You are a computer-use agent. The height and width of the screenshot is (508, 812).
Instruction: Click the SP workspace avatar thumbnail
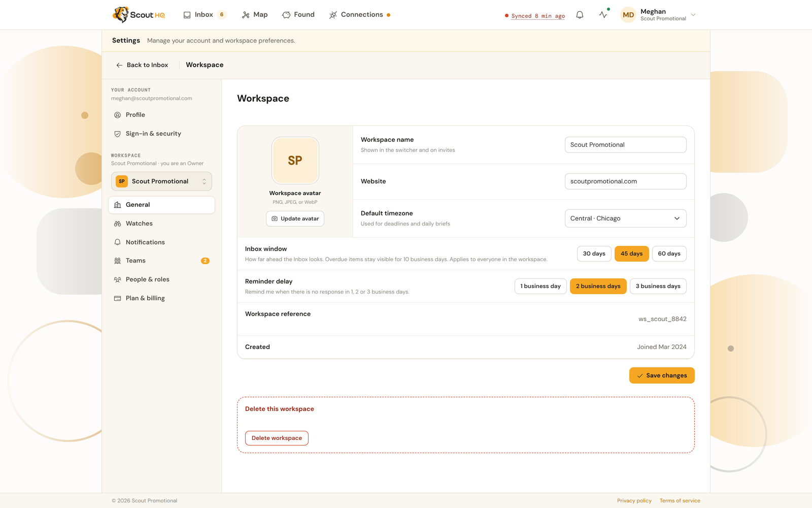[x=295, y=161]
